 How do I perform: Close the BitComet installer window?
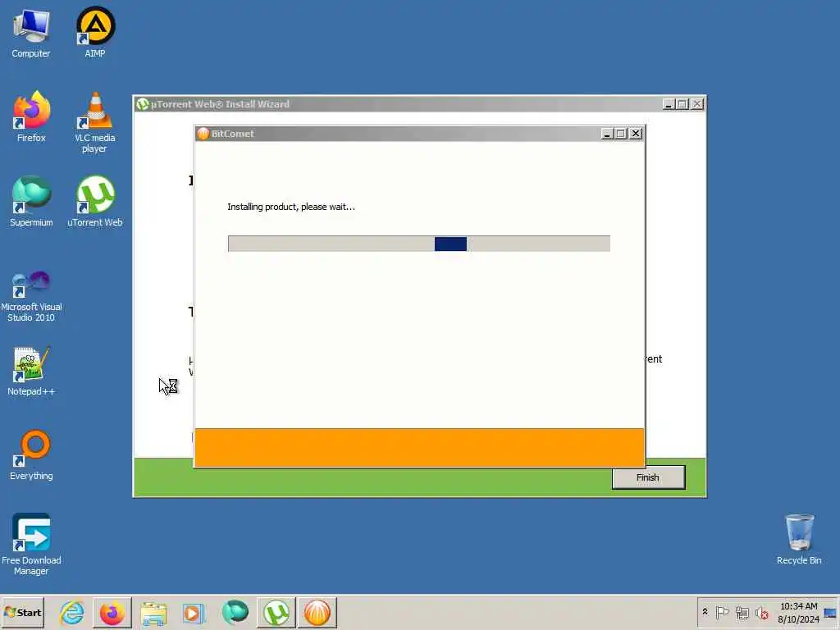coord(636,134)
